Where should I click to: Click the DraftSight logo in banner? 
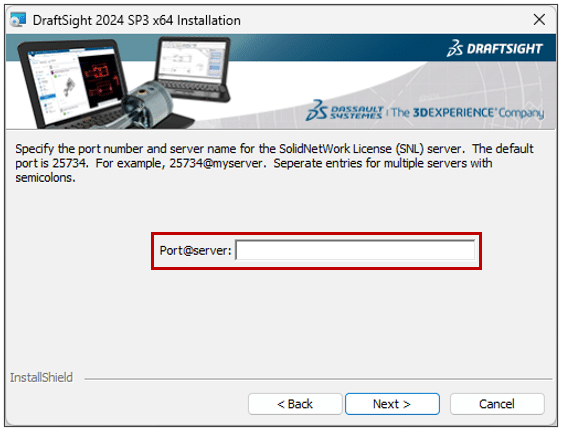[494, 48]
